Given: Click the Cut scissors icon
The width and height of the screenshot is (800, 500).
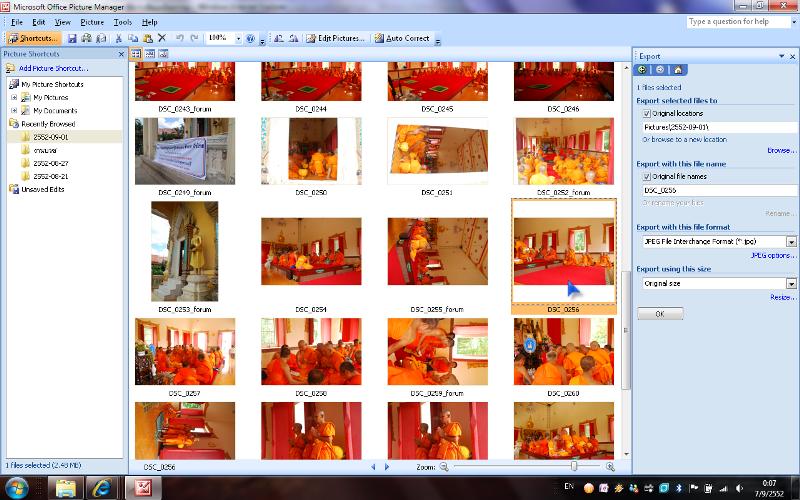Looking at the screenshot, I should coord(118,38).
